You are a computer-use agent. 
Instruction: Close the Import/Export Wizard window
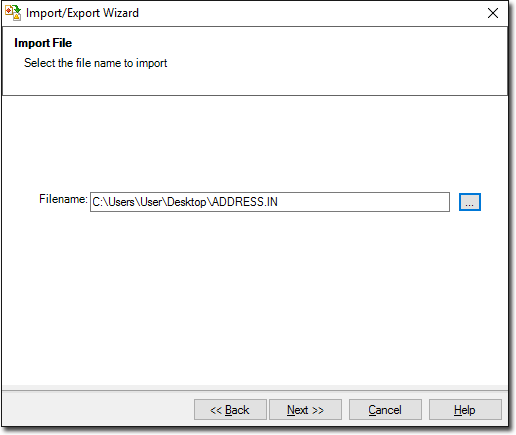pos(493,13)
